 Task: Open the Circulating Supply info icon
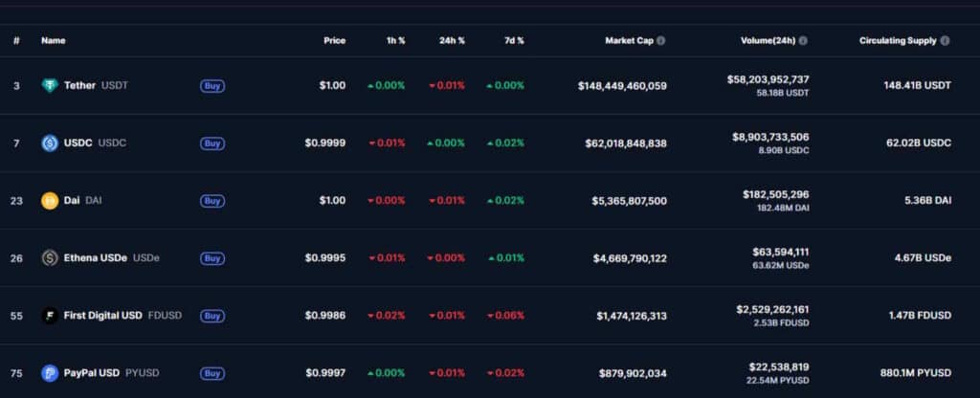pyautogui.click(x=945, y=40)
